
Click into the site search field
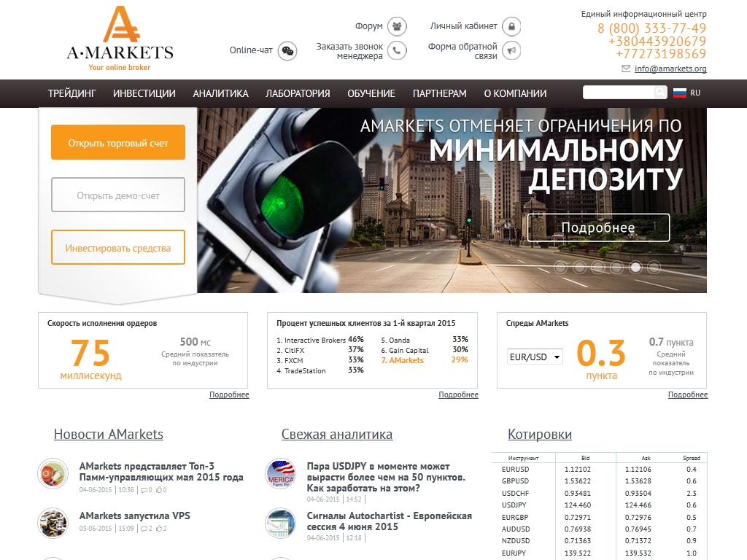(x=617, y=93)
